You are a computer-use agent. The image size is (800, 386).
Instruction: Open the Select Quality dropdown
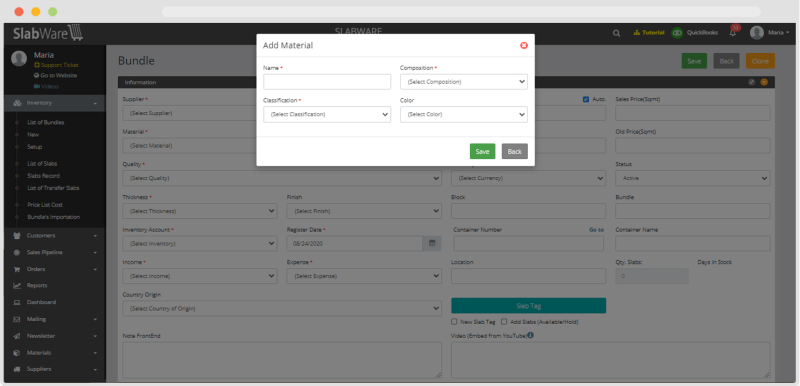coord(282,178)
